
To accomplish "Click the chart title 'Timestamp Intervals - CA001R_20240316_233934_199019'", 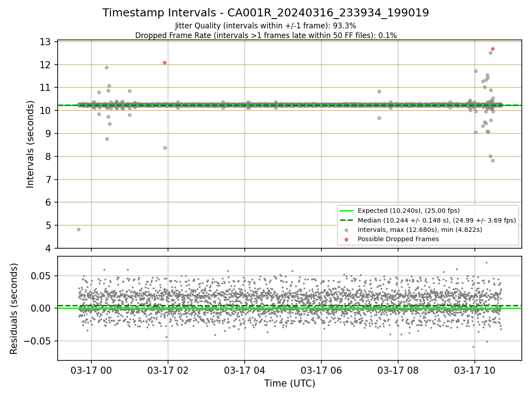I will [266, 13].
